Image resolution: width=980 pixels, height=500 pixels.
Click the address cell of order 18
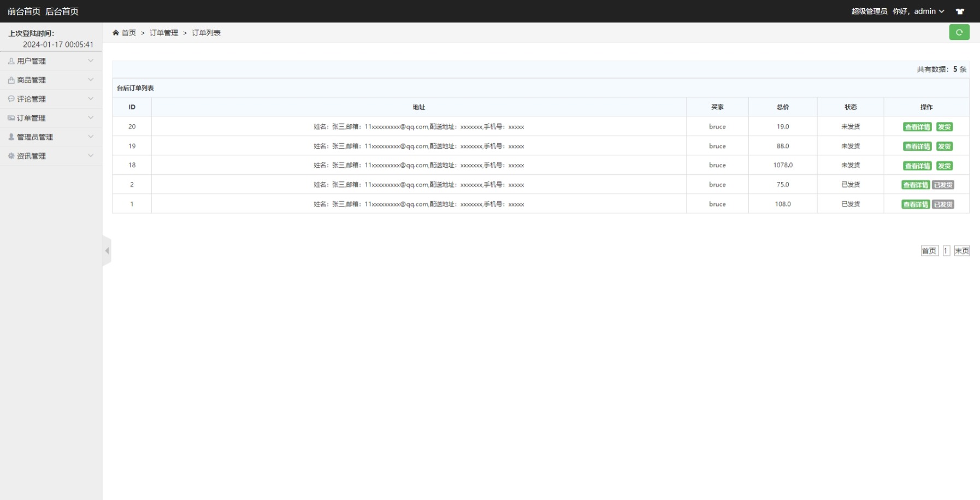click(x=419, y=165)
